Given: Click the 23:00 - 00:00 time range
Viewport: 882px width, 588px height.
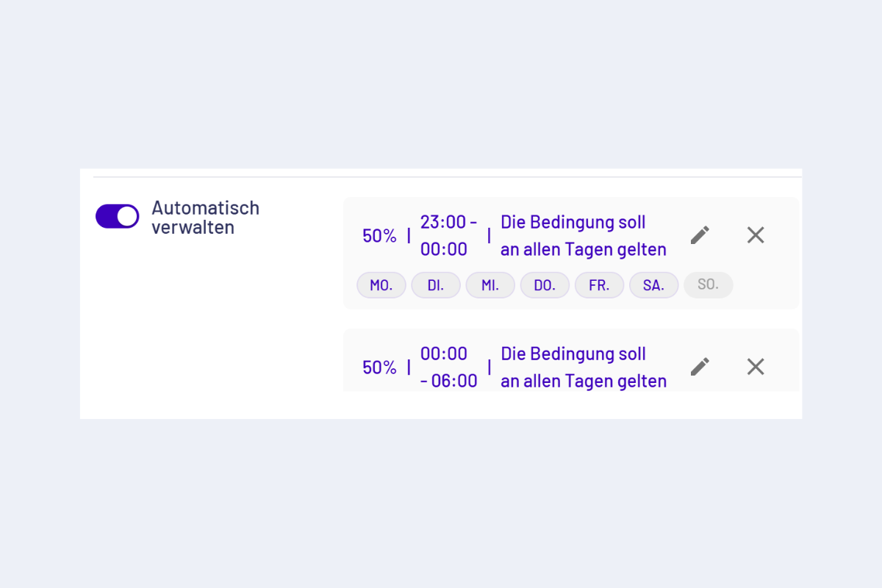Looking at the screenshot, I should [x=448, y=235].
